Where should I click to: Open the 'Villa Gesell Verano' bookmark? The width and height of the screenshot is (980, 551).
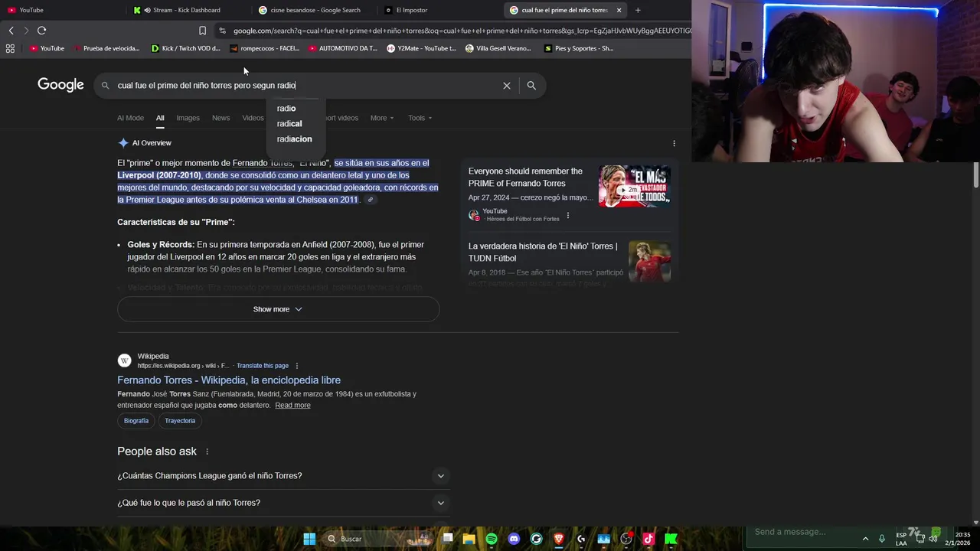(x=498, y=48)
